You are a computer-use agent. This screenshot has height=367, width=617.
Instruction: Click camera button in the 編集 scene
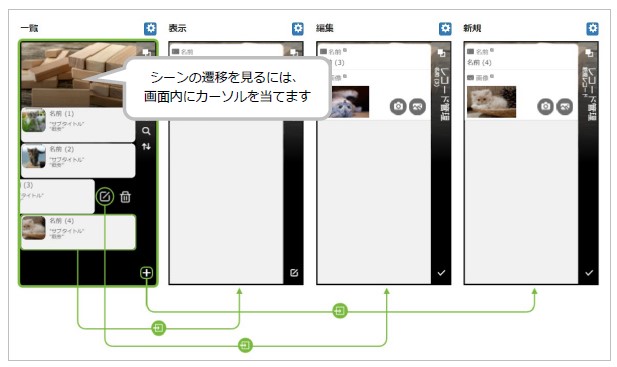398,107
